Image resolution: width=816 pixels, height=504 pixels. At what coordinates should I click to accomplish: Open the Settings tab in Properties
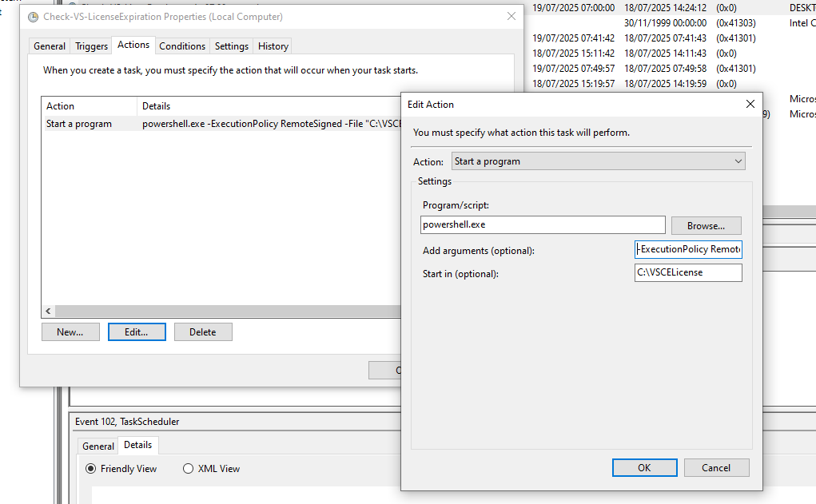[232, 46]
